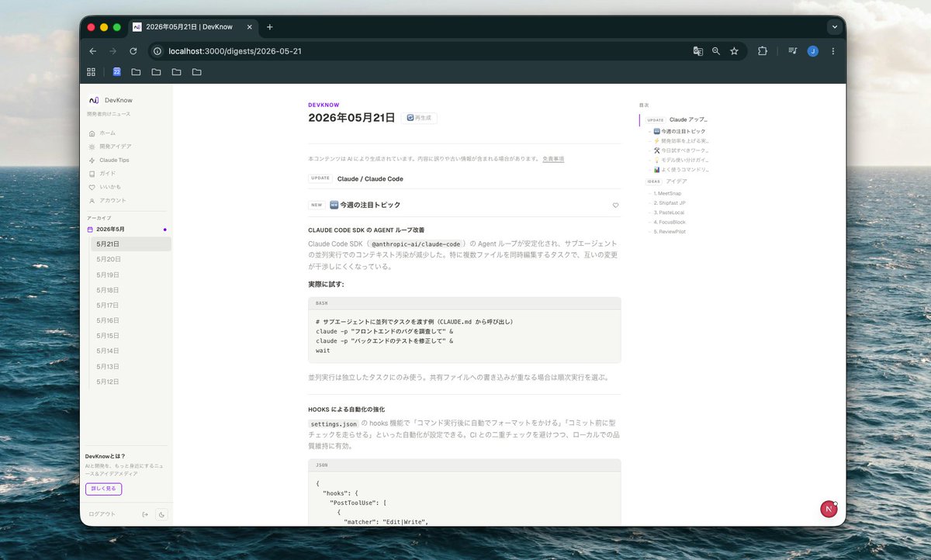Image resolution: width=931 pixels, height=560 pixels.
Task: Reload the page with the refresh icon
Action: tap(133, 51)
